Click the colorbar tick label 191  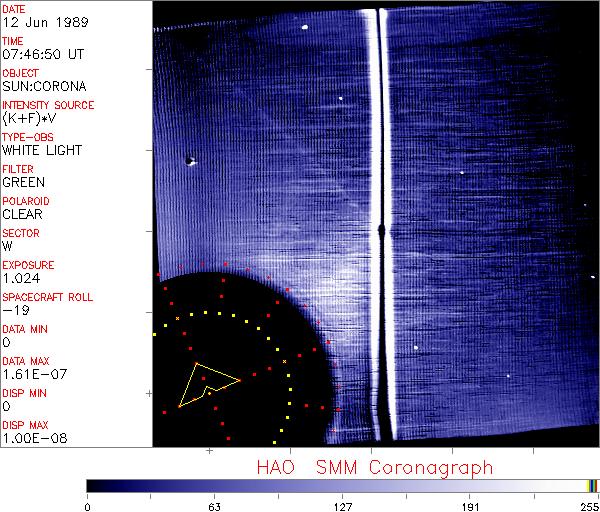tap(469, 506)
